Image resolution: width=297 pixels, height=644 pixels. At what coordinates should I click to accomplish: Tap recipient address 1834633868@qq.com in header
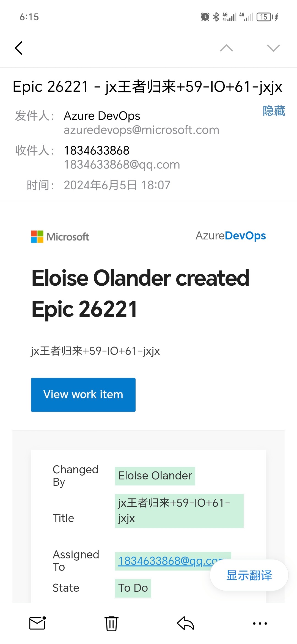point(122,165)
